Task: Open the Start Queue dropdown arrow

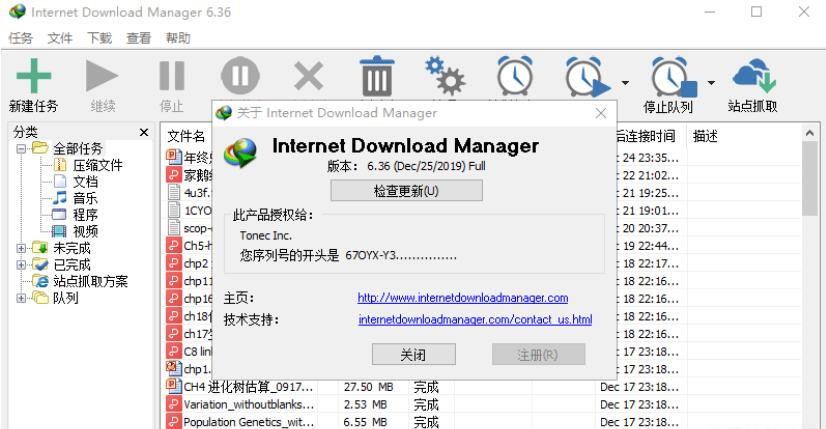Action: (625, 83)
